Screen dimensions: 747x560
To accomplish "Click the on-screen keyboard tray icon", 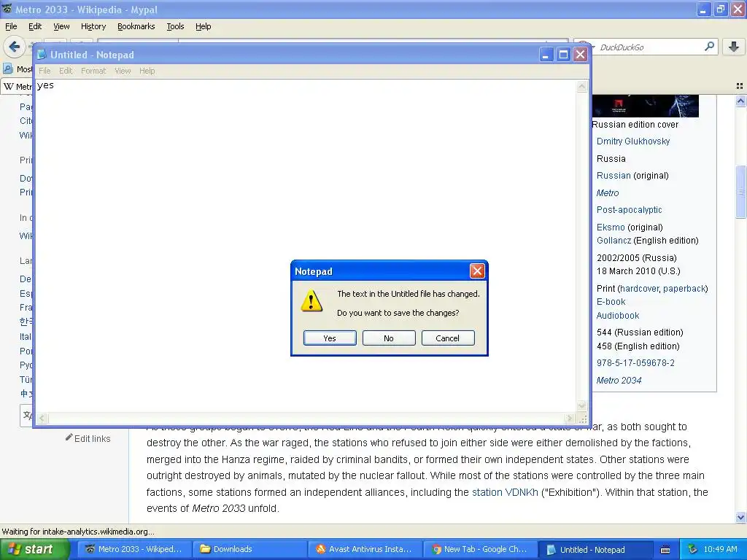I will point(665,550).
